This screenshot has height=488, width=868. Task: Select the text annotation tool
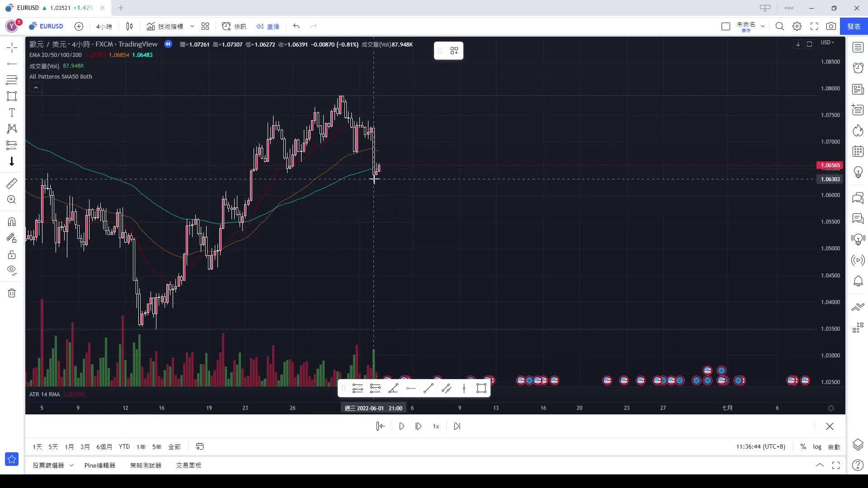point(12,113)
